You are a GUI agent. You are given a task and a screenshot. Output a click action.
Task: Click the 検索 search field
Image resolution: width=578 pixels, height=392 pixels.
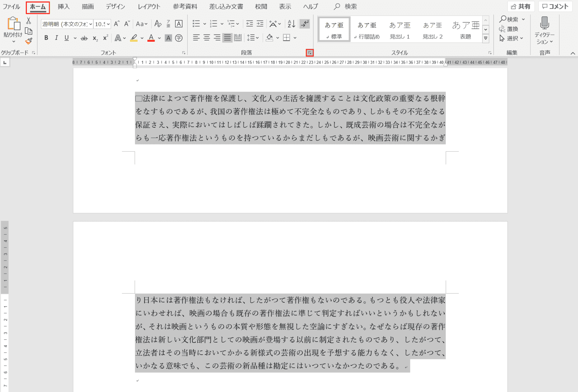pos(345,7)
